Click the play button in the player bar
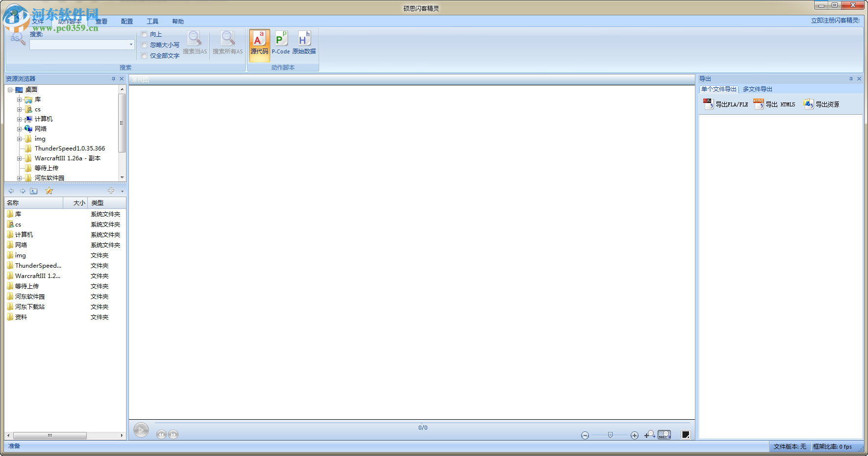Screen dimensions: 868x456 click(141, 430)
